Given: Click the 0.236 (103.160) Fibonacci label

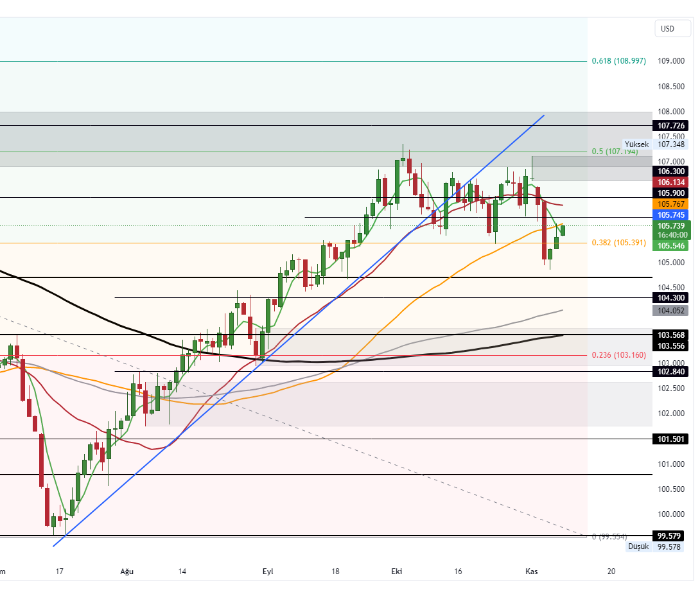Looking at the screenshot, I should tap(618, 355).
